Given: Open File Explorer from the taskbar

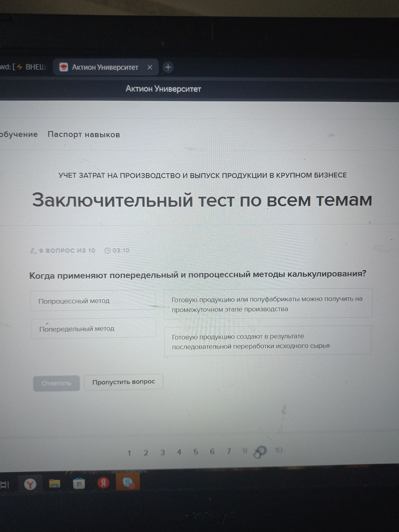Looking at the screenshot, I should (55, 484).
